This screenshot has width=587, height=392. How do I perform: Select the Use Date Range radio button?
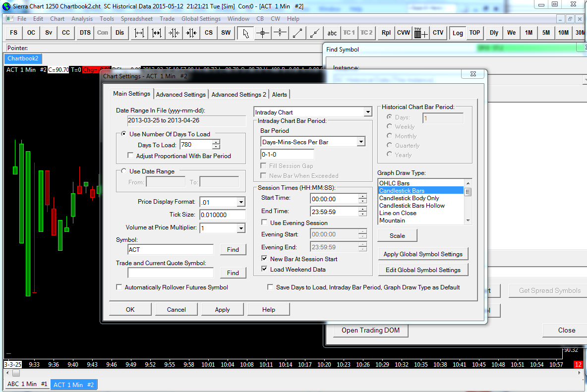124,171
